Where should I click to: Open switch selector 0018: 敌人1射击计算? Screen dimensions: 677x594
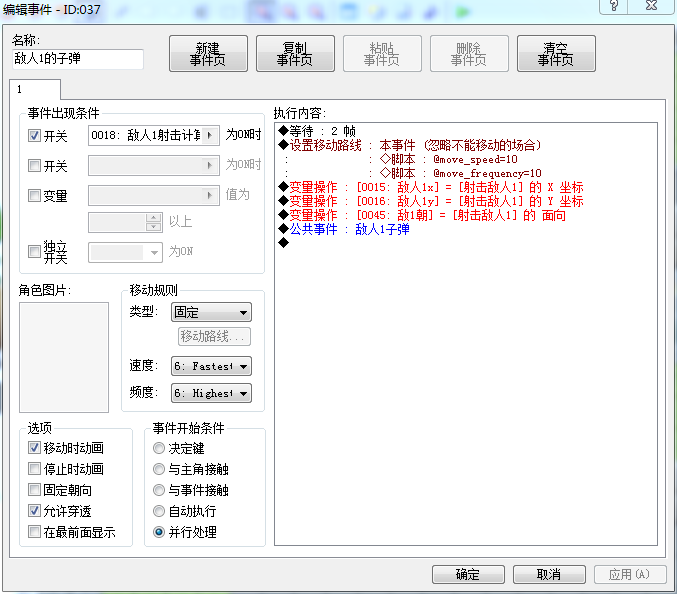(x=154, y=136)
